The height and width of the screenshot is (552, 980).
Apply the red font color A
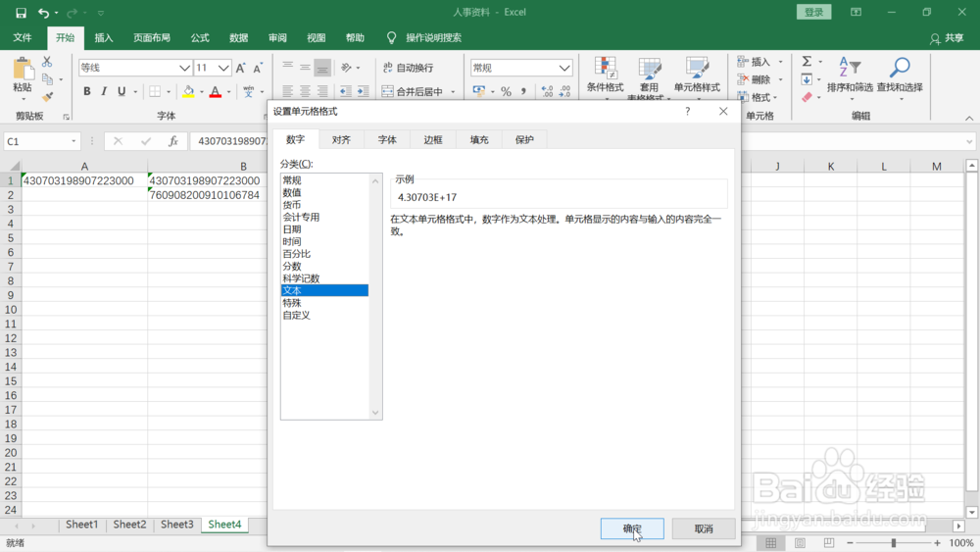coord(216,91)
